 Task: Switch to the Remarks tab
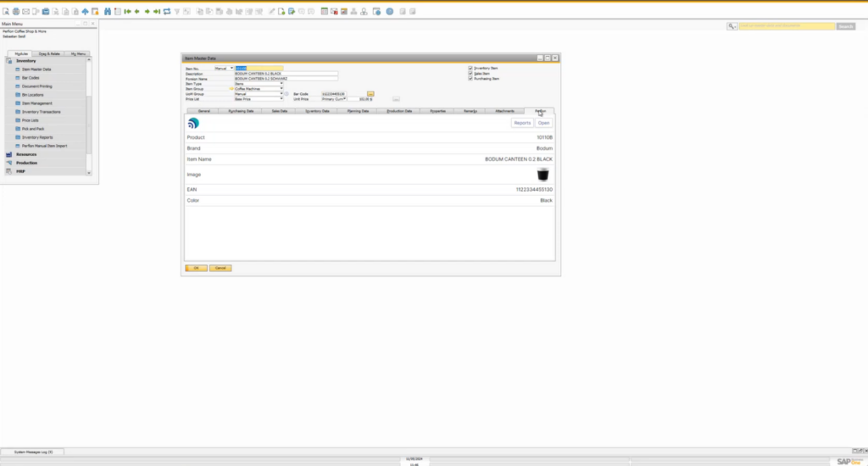click(x=470, y=111)
